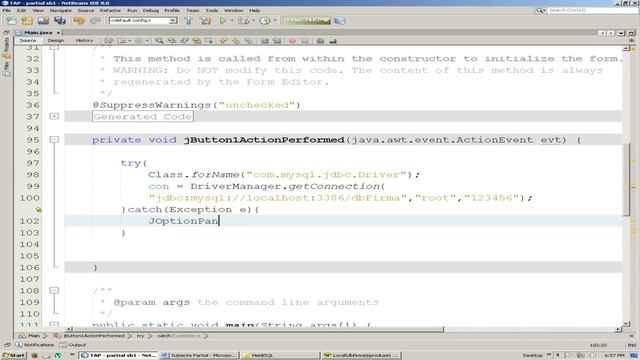Click the Shift Line Right icon
Image resolution: width=640 pixels, height=360 pixels.
[x=277, y=41]
